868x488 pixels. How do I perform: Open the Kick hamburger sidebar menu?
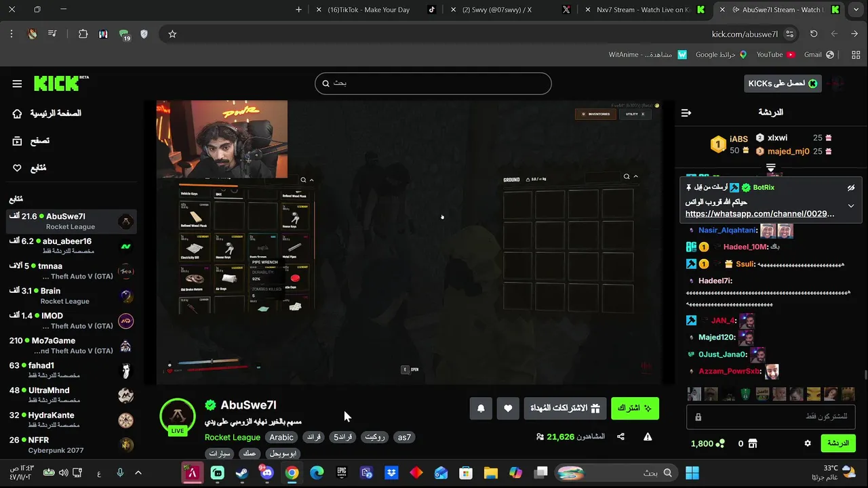click(17, 84)
